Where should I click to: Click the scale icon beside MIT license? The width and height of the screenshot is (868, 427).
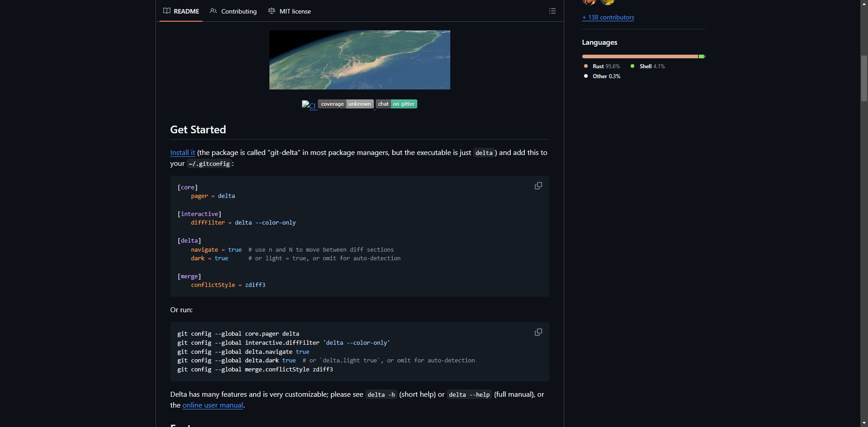click(x=272, y=11)
